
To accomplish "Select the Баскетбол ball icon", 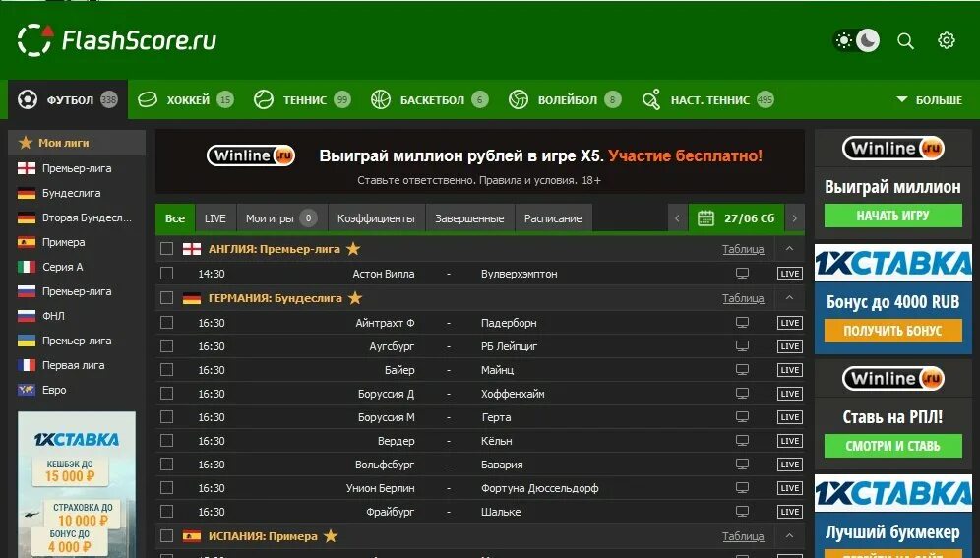I will 381,99.
